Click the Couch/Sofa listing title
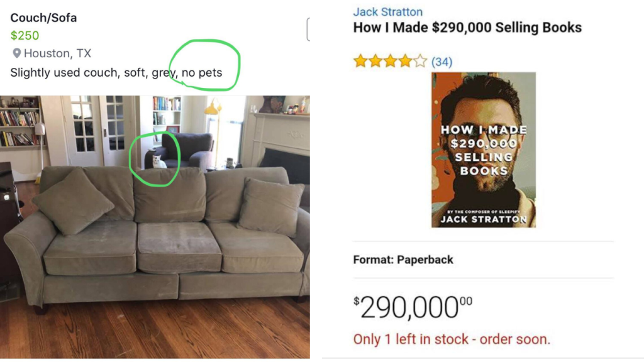This screenshot has height=362, width=644. (43, 18)
